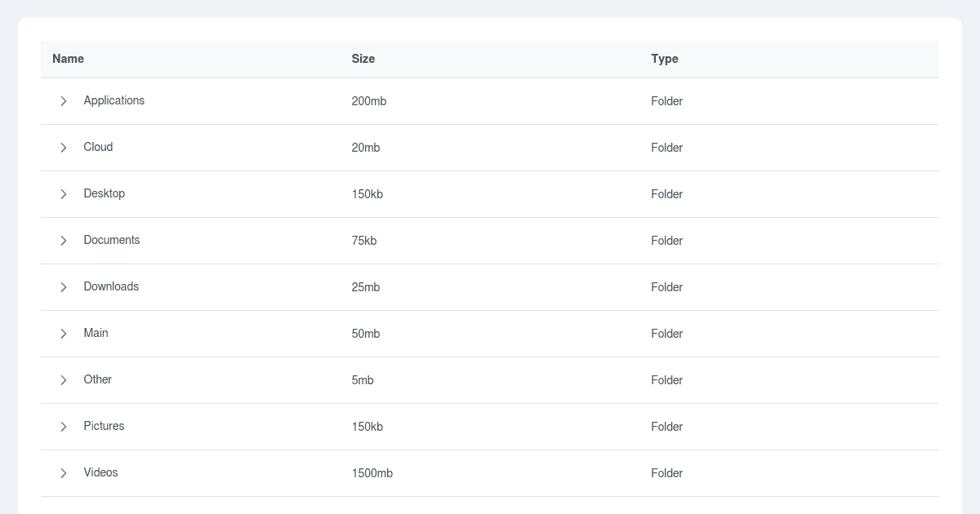Select the Applications folder name
This screenshot has height=514, width=980.
point(114,101)
